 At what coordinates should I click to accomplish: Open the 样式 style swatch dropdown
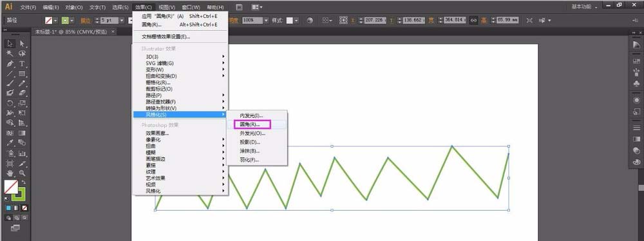pos(296,20)
